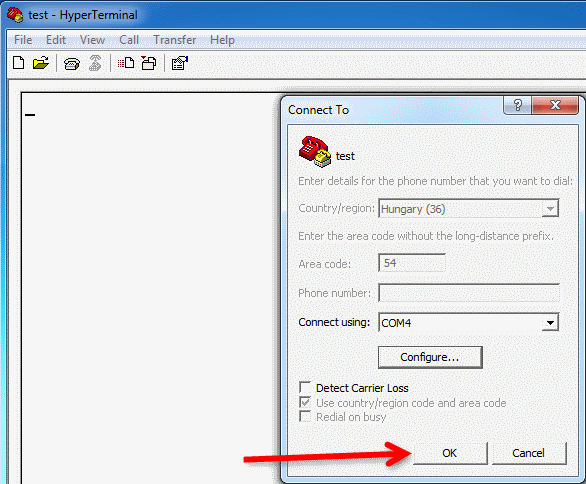Click the Send file toolbar icon
Image resolution: width=586 pixels, height=484 pixels.
point(126,63)
